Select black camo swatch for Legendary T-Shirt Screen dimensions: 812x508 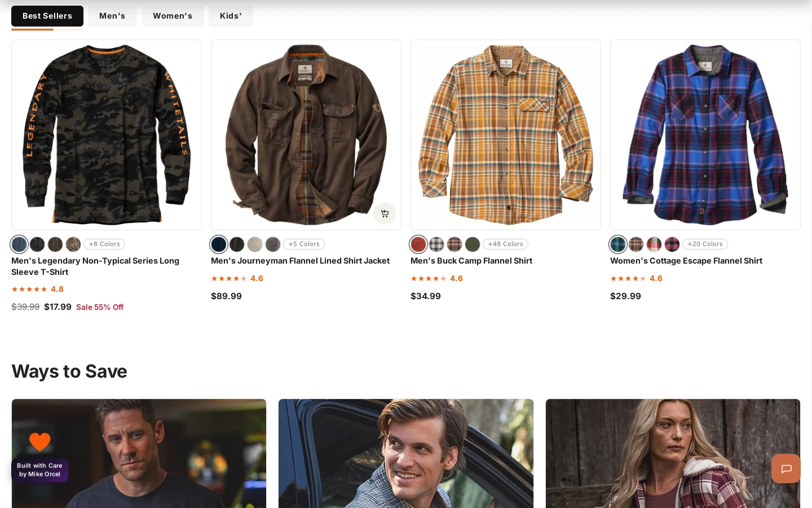37,244
